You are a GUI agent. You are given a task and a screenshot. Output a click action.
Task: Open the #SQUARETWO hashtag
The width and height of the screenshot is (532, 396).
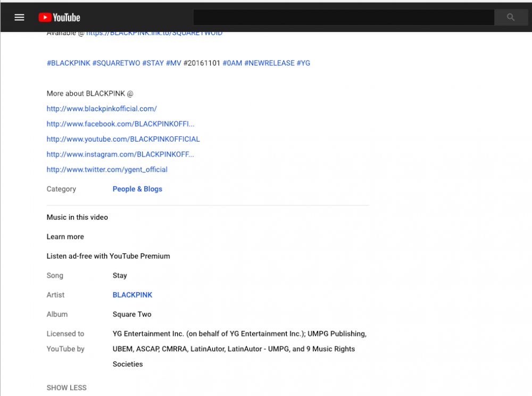coord(116,63)
